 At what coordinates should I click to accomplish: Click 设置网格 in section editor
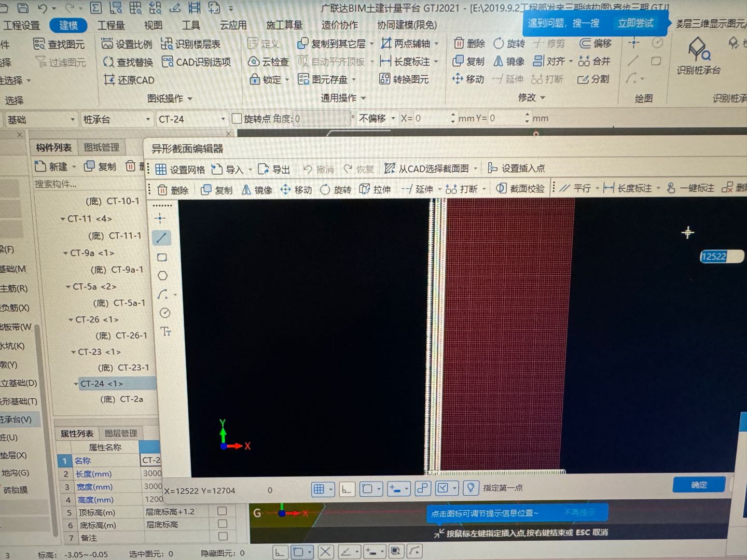tap(180, 170)
